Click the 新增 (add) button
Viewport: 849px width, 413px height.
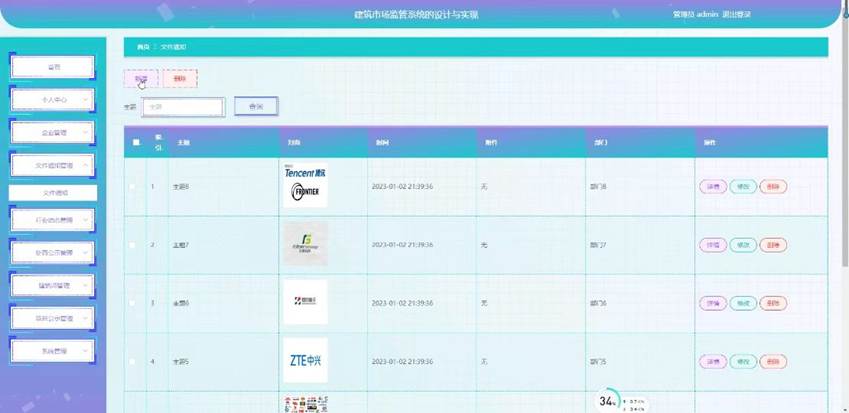141,78
